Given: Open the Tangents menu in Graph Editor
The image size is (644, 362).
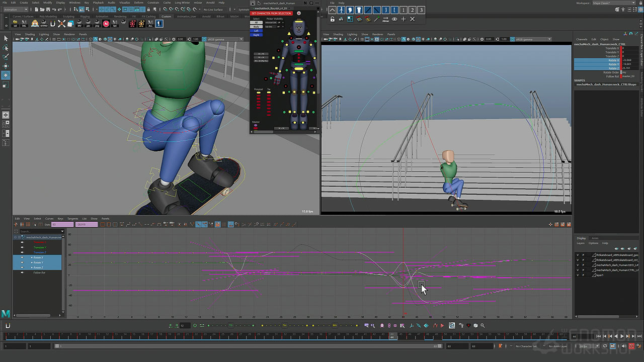Looking at the screenshot, I should coord(72,219).
